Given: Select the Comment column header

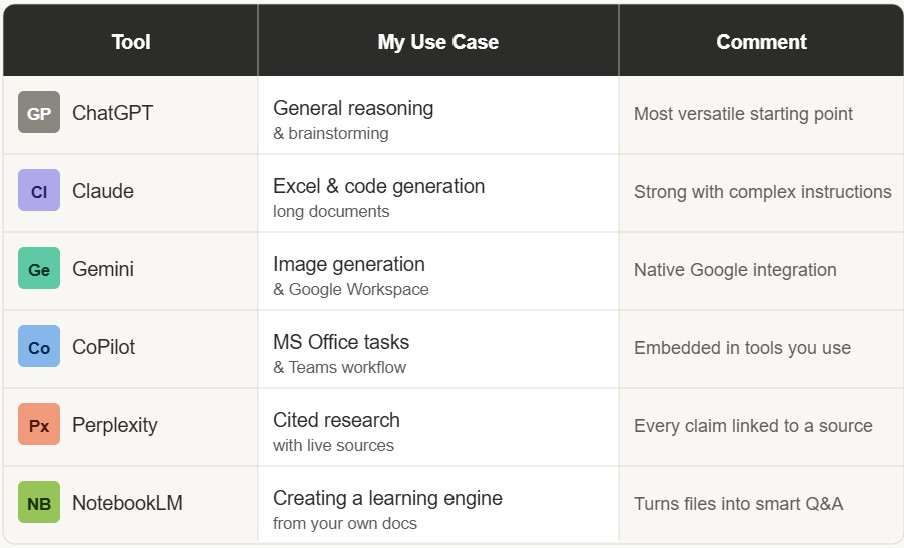Looking at the screenshot, I should tap(761, 42).
